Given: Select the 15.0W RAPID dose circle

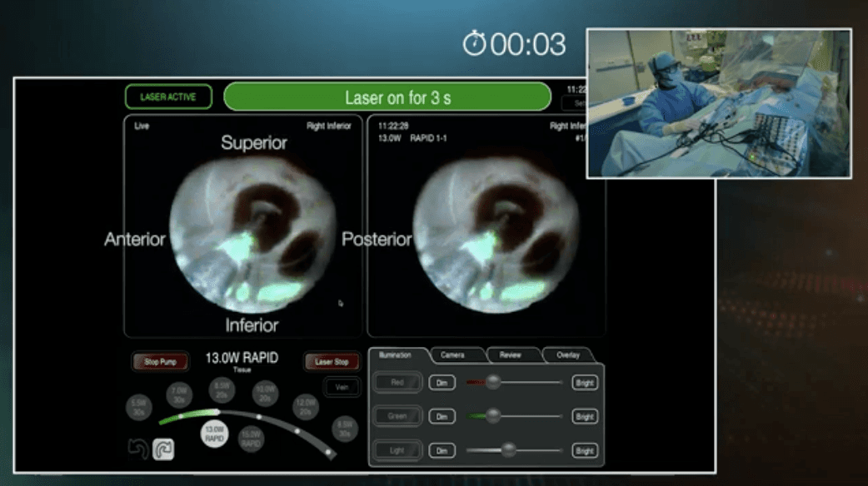Looking at the screenshot, I should tap(251, 439).
